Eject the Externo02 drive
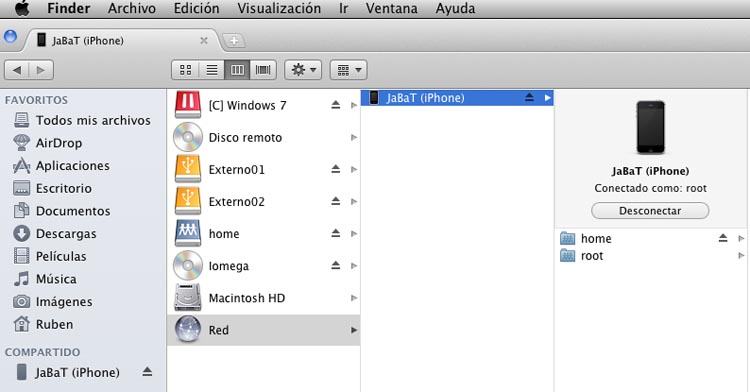The image size is (750, 392). (x=336, y=201)
